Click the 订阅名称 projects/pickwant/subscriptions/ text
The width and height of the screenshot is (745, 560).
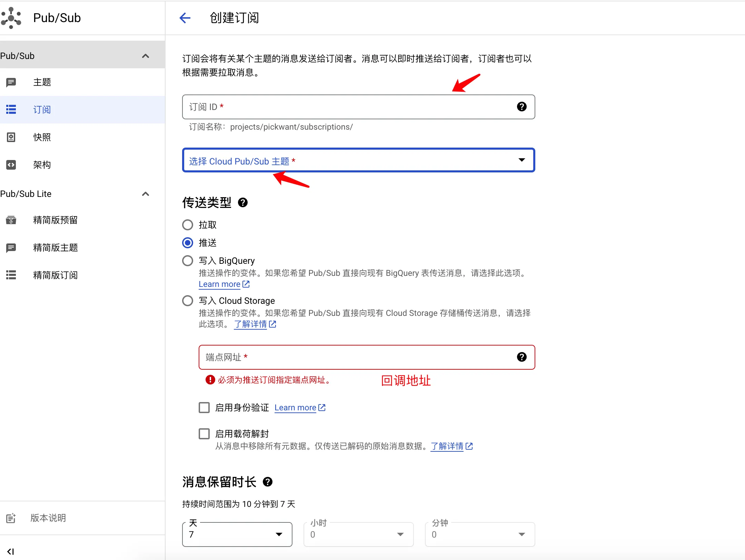click(x=271, y=127)
